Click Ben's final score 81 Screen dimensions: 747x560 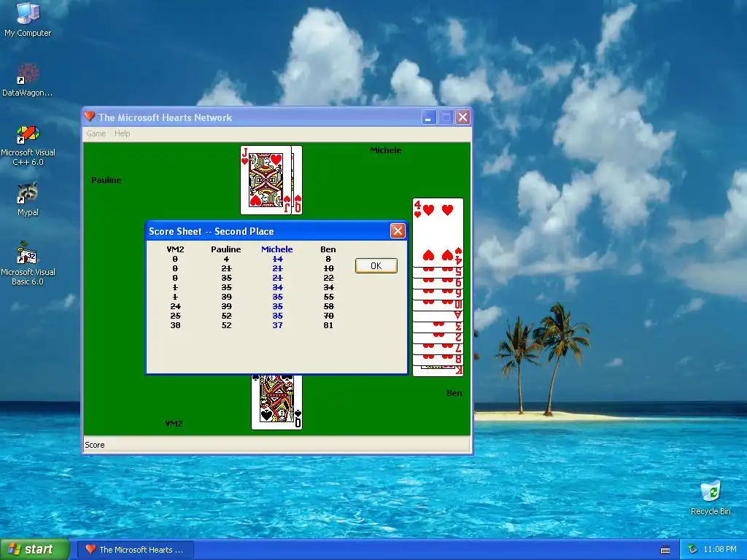pos(328,325)
